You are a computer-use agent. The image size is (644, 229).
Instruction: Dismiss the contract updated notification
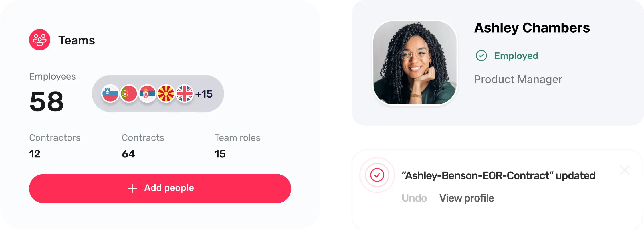tap(625, 170)
